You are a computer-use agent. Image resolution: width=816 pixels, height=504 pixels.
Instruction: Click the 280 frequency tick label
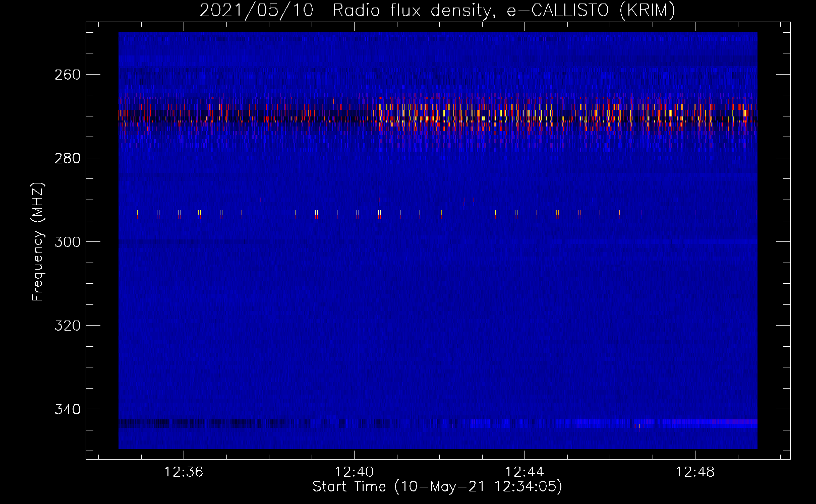(68, 158)
